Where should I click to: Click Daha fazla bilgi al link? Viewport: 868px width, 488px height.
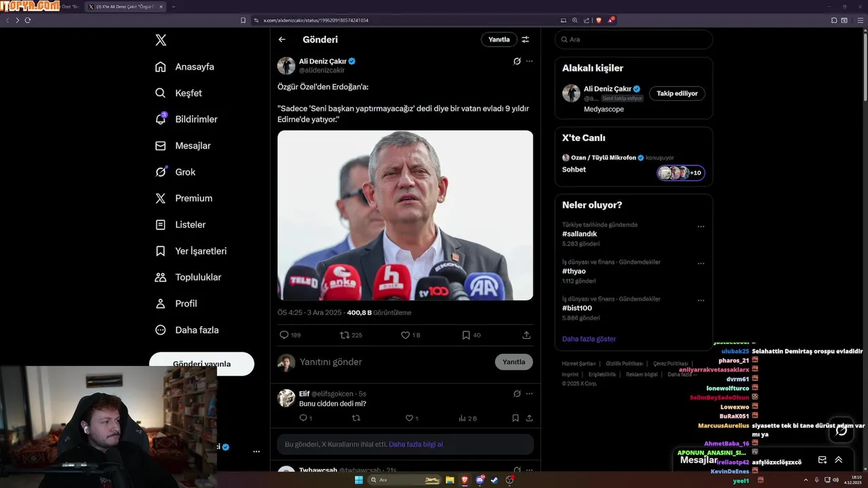416,445
